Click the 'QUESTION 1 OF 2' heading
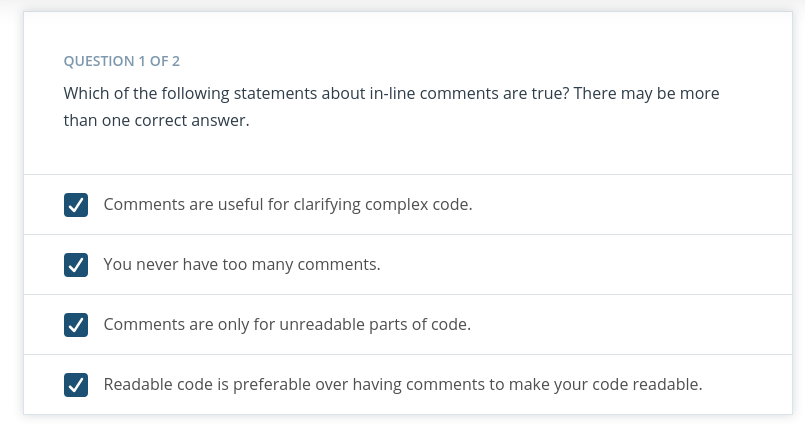The width and height of the screenshot is (805, 429). (122, 61)
